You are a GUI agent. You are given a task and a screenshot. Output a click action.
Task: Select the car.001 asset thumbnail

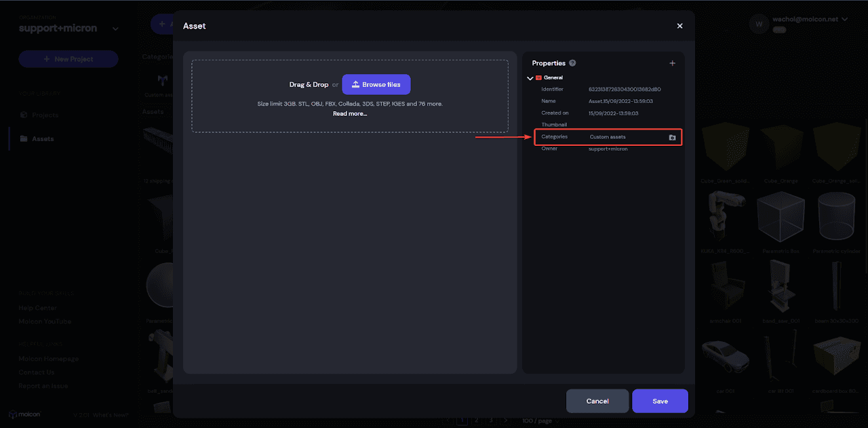pos(724,356)
